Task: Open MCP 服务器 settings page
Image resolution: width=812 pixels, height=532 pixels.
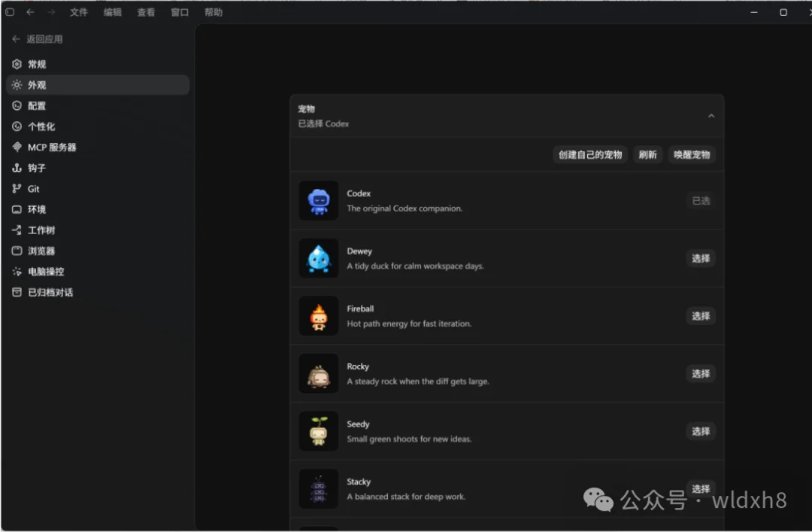Action: click(97, 147)
